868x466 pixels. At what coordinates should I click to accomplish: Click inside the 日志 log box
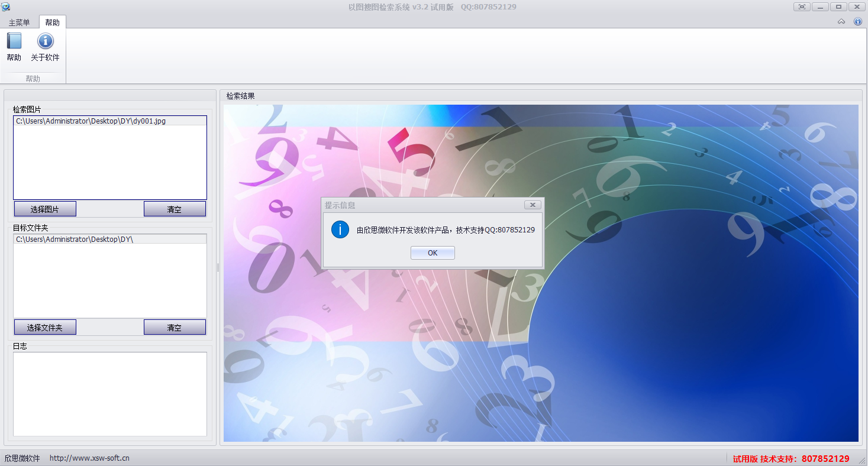(110, 394)
